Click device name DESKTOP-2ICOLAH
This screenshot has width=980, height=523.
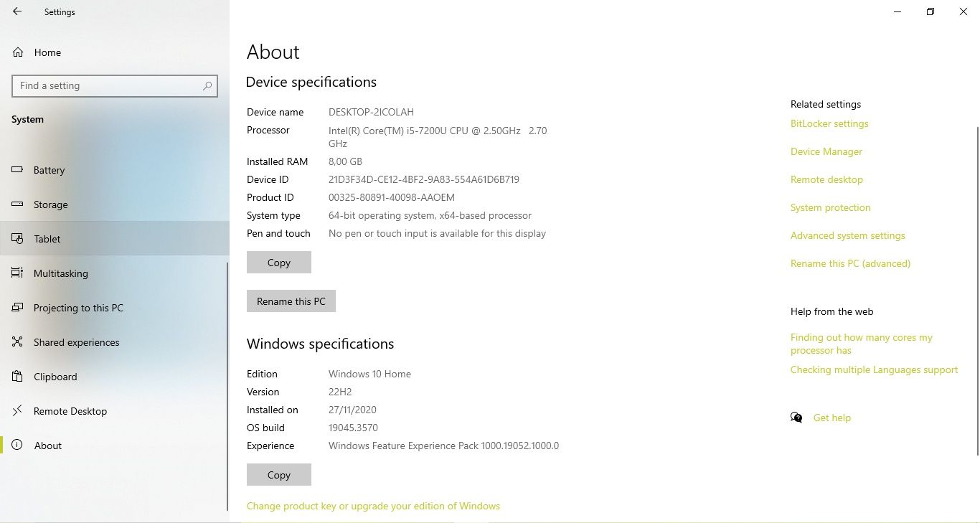coord(371,112)
